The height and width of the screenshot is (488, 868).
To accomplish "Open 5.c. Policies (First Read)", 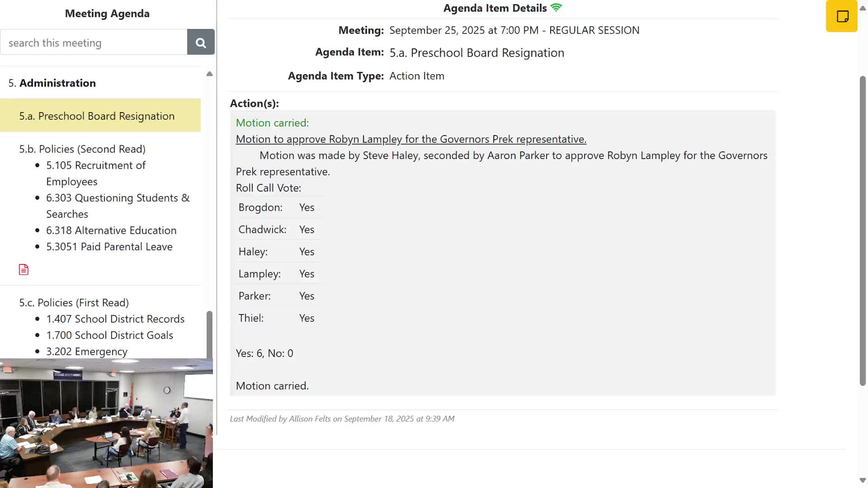I will coord(74,303).
